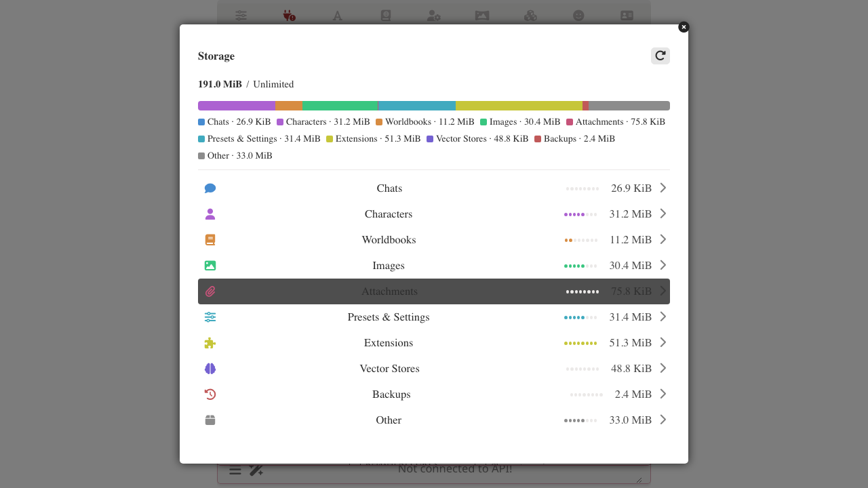Expand the Presets & Settings row chevron
The height and width of the screenshot is (488, 868).
point(663,317)
